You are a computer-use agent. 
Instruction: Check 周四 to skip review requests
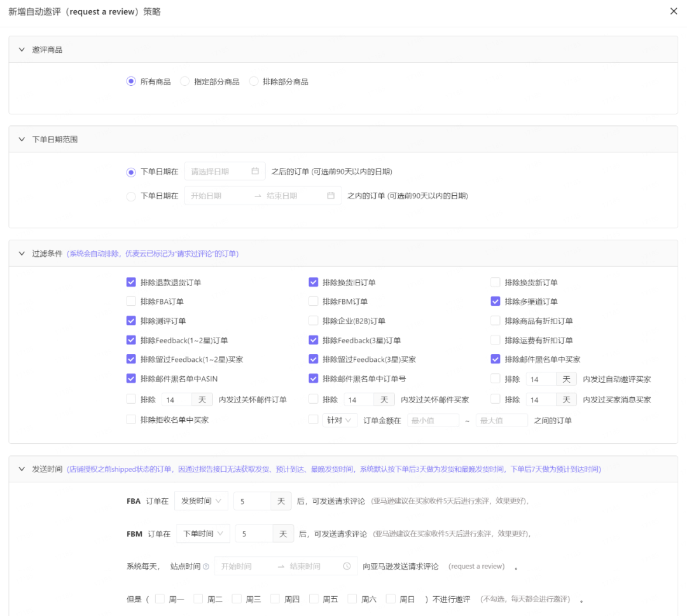click(x=275, y=598)
